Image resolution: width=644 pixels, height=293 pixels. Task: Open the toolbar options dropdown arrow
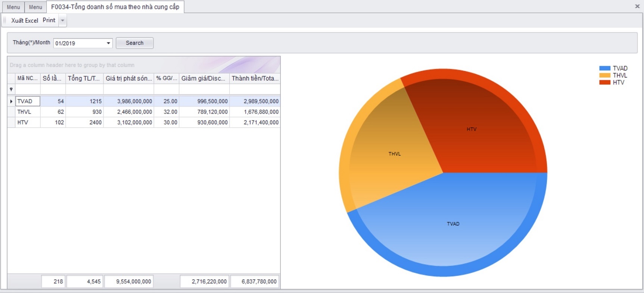[x=63, y=21]
